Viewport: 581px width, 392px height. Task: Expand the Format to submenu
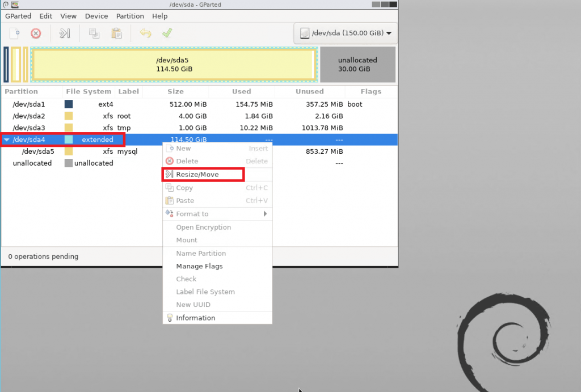tap(217, 214)
